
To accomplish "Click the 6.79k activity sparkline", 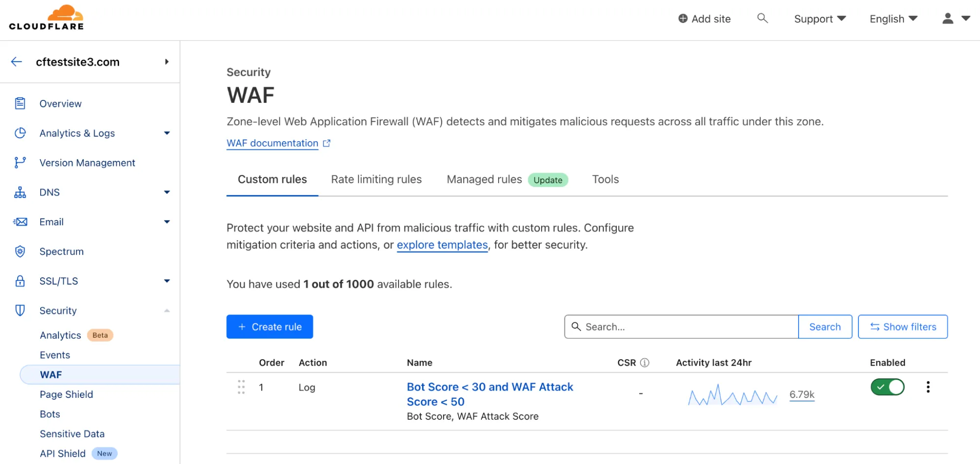I will click(x=802, y=394).
